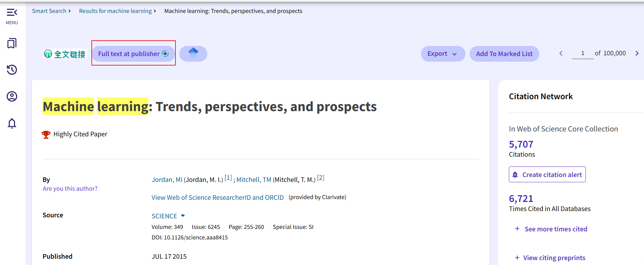Screen dimensions: 644x265
Task: Click Create citation alert button
Action: pyautogui.click(x=547, y=175)
